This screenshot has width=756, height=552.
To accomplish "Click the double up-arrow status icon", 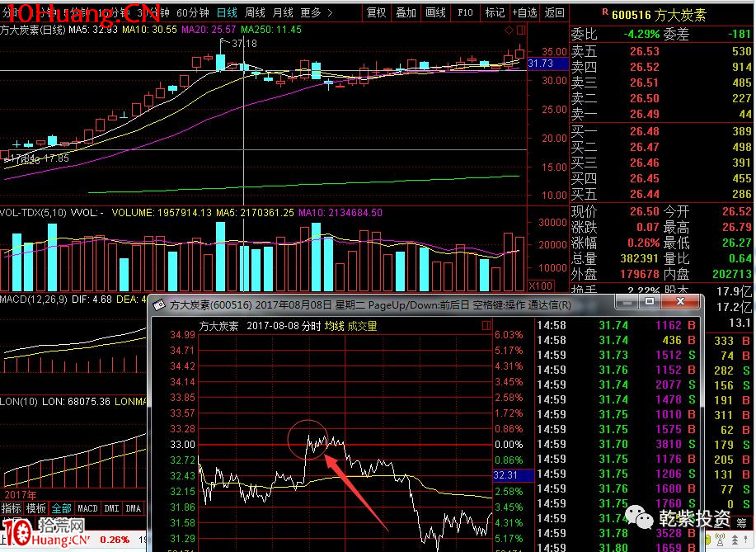I will [x=735, y=539].
